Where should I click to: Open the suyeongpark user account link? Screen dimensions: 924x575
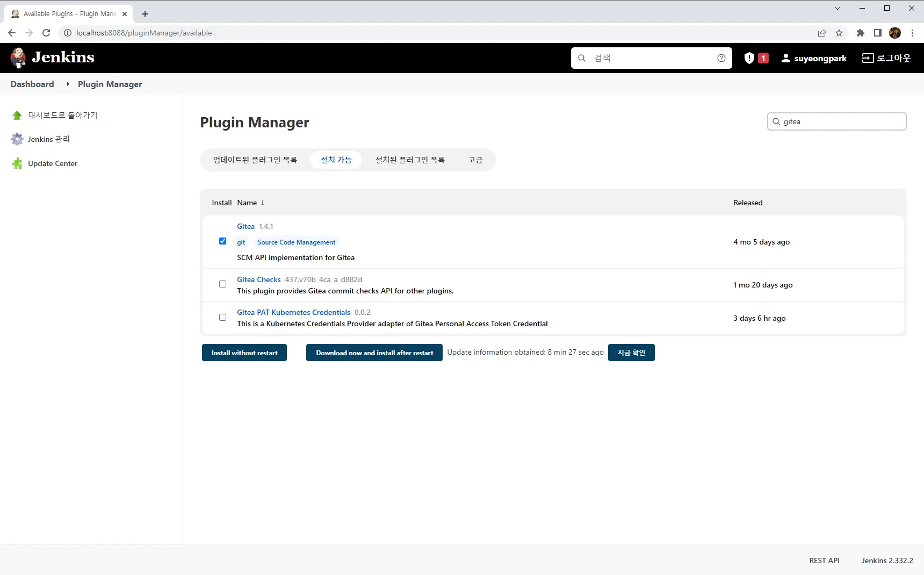820,58
